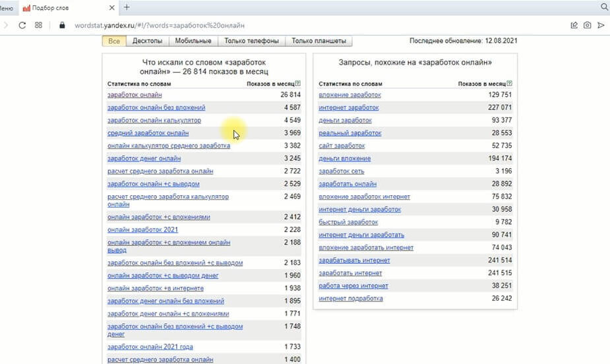The width and height of the screenshot is (610, 364).
Task: Open the быстрый заработок link
Action: (x=348, y=222)
